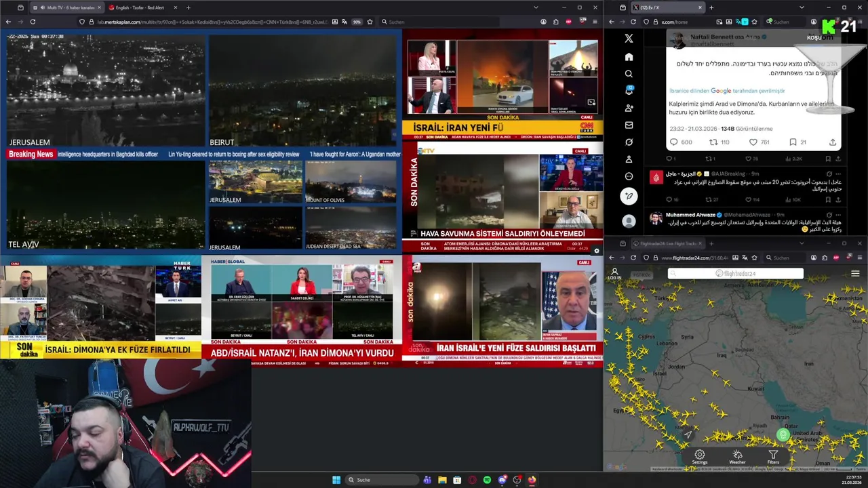Open Multi TV window application menu
The width and height of the screenshot is (868, 488).
pos(595,22)
